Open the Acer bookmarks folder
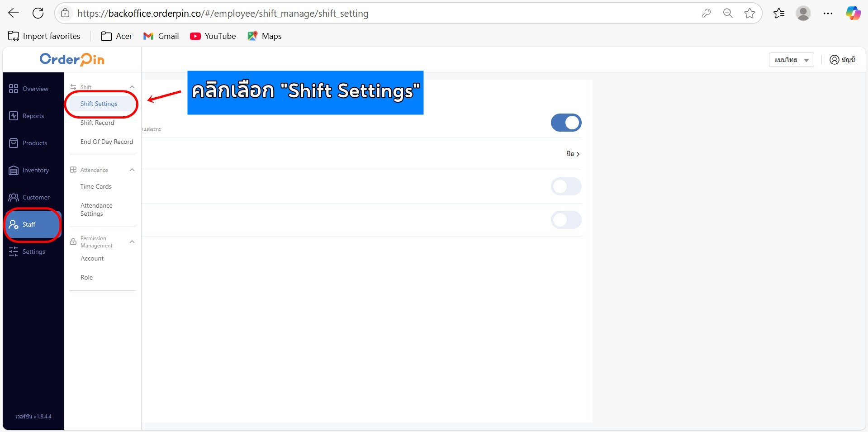The image size is (868, 432). 117,36
